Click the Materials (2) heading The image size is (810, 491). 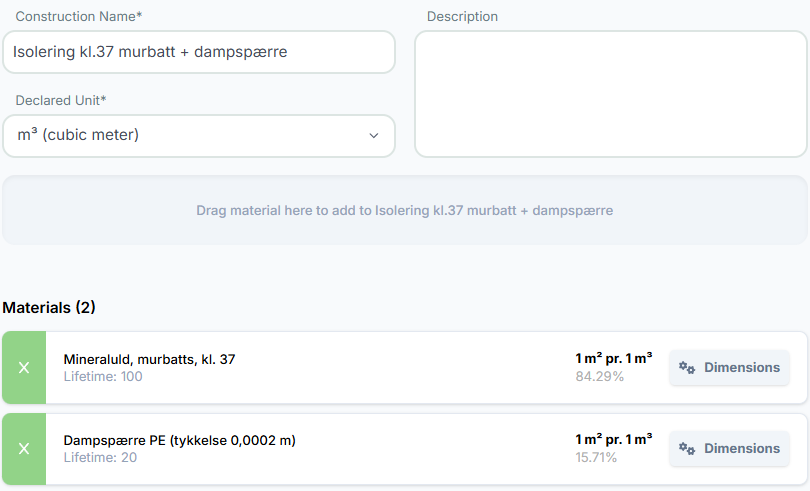pyautogui.click(x=49, y=307)
